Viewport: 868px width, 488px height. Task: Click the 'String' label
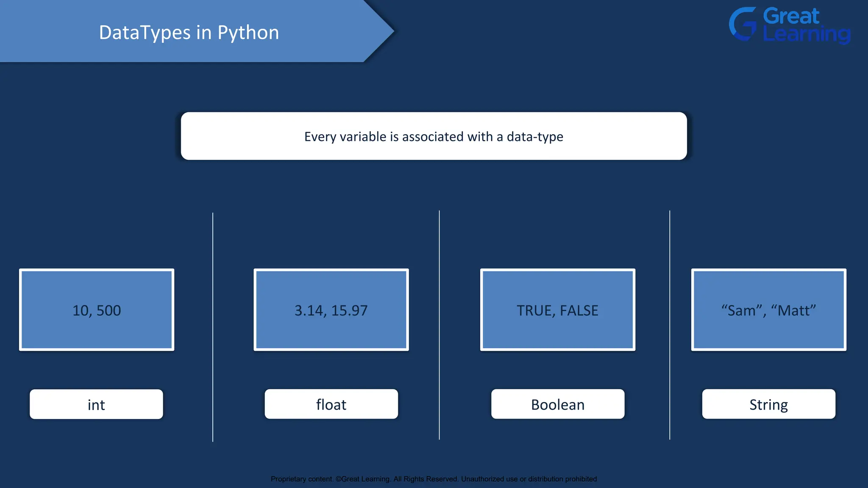pos(768,404)
